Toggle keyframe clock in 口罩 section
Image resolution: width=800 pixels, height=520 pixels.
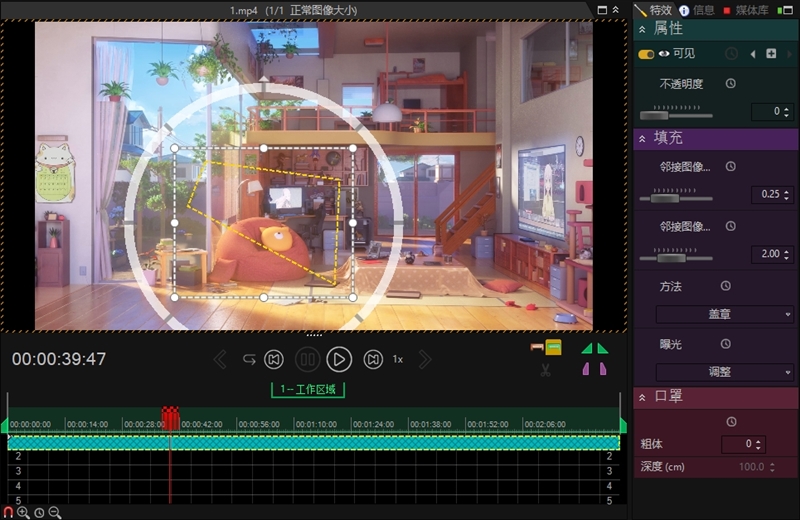[731, 422]
